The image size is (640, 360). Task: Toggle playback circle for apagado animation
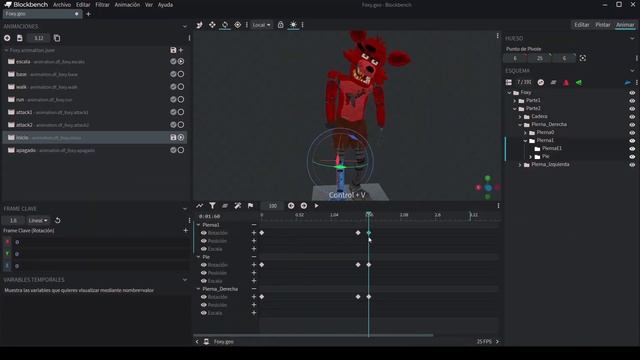(181, 150)
